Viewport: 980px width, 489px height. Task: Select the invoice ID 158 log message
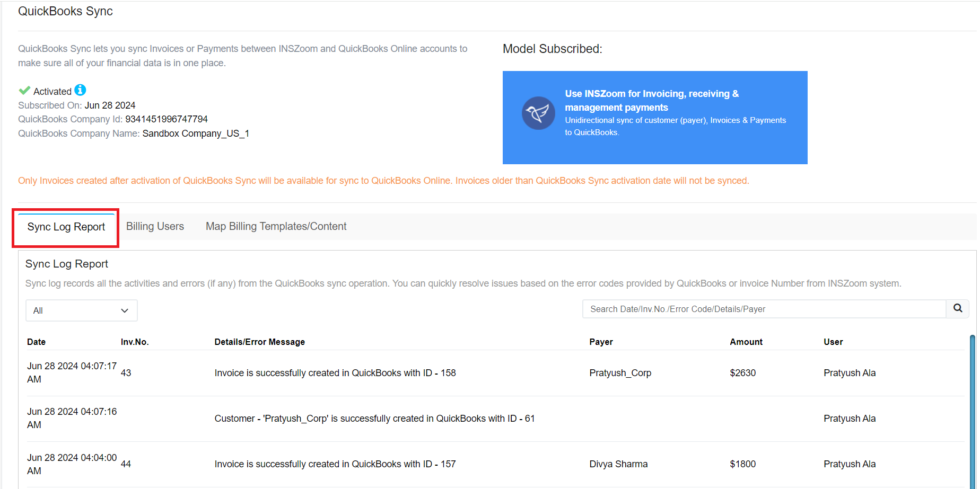(335, 373)
